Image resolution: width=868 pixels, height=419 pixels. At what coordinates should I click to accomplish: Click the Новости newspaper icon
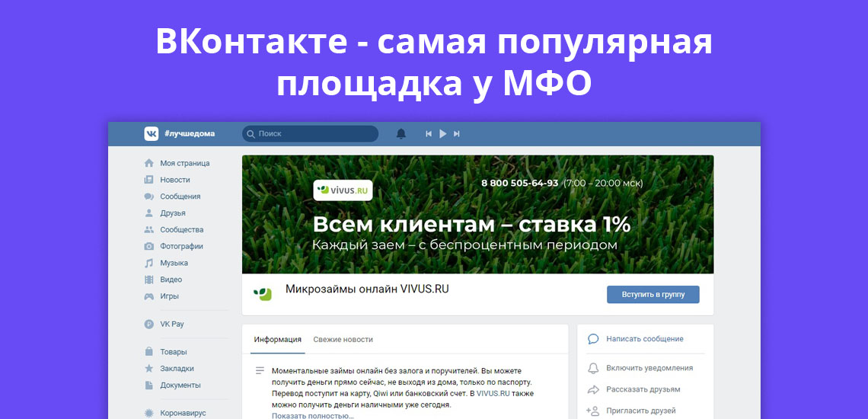pyautogui.click(x=149, y=180)
